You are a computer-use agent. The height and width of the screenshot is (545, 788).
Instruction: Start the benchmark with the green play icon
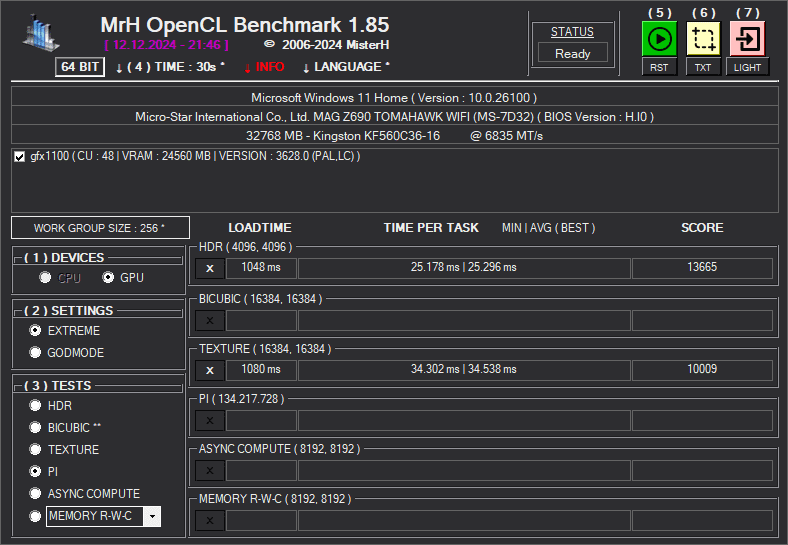pos(659,39)
